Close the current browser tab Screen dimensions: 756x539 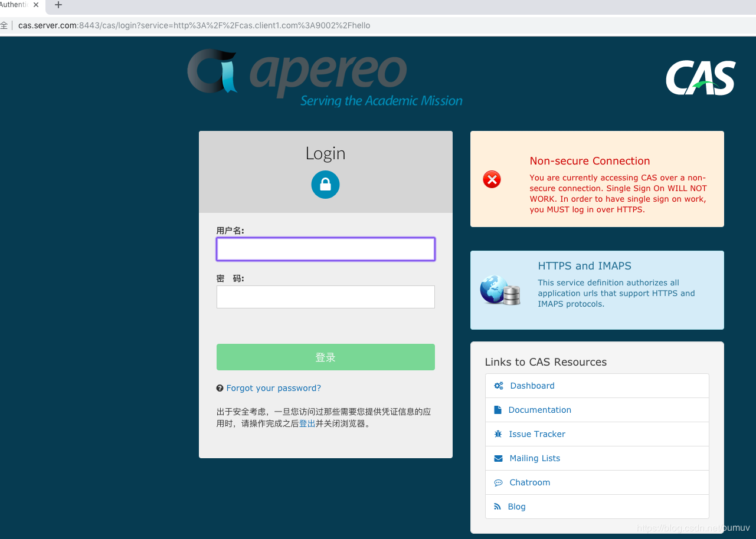[x=36, y=5]
